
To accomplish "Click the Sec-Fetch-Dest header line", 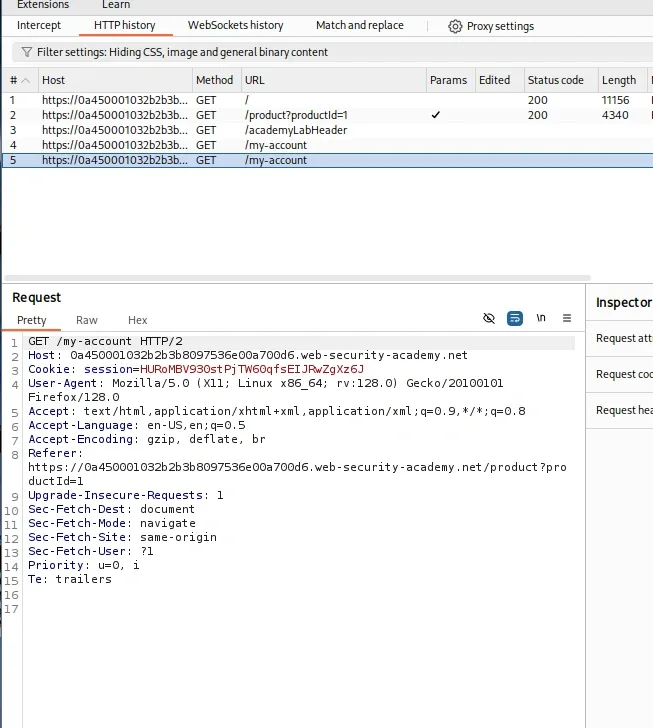I will point(111,509).
